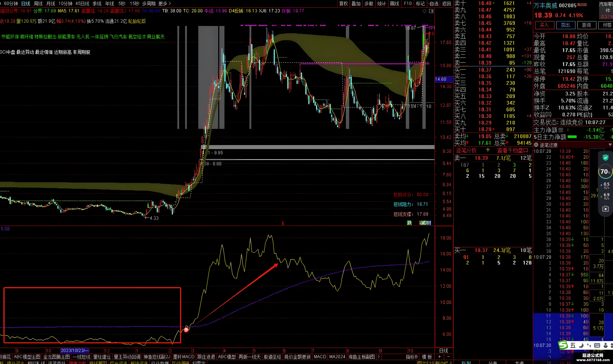Expand 更多 periods arrow in top bar
Viewport: 613px width, 364px height.
[x=170, y=3]
